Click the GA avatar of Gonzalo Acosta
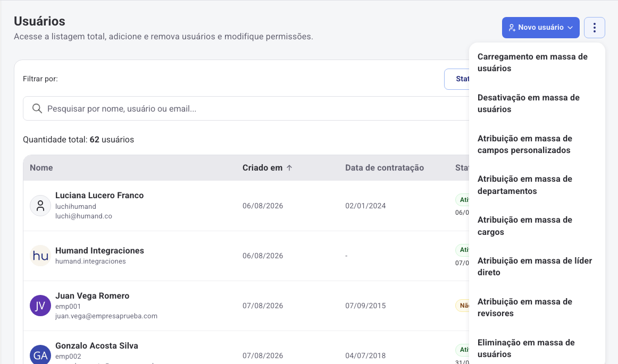The width and height of the screenshot is (618, 364). pyautogui.click(x=40, y=355)
